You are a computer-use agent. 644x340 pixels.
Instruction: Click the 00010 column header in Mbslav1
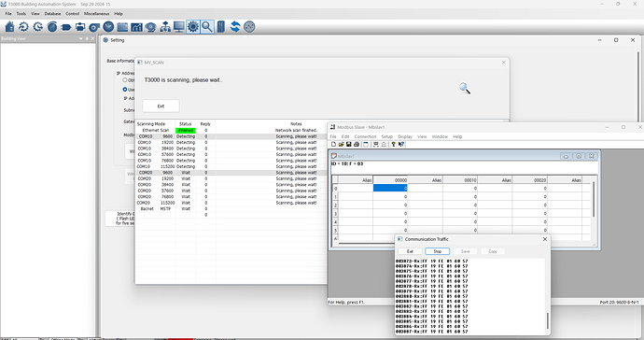click(x=460, y=180)
